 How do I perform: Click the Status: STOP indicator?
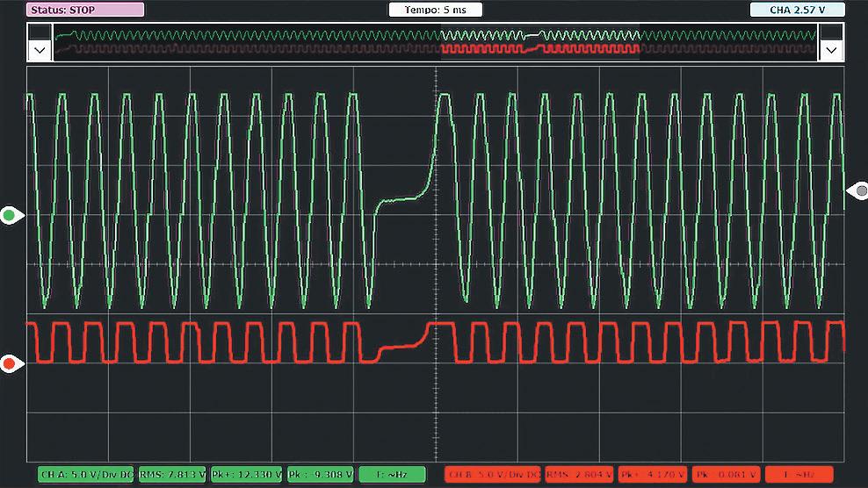tap(85, 10)
